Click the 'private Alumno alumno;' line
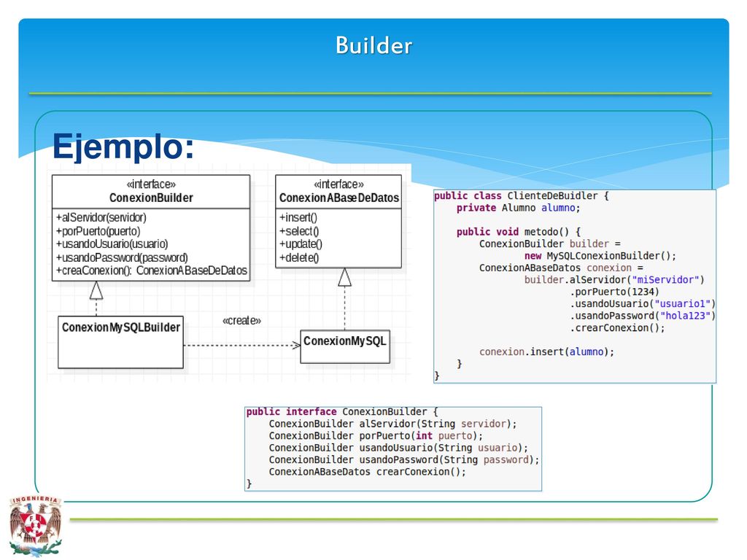The image size is (747, 560). pyautogui.click(x=519, y=208)
